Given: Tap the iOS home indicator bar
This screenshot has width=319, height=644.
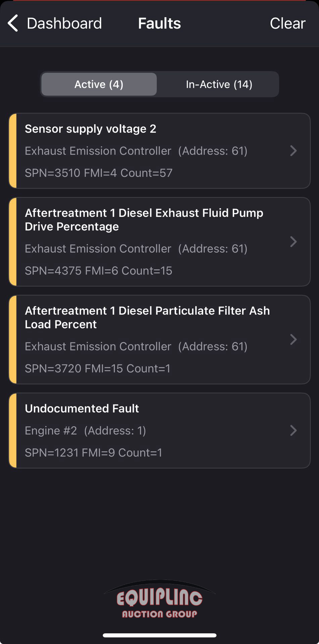Looking at the screenshot, I should (159, 635).
